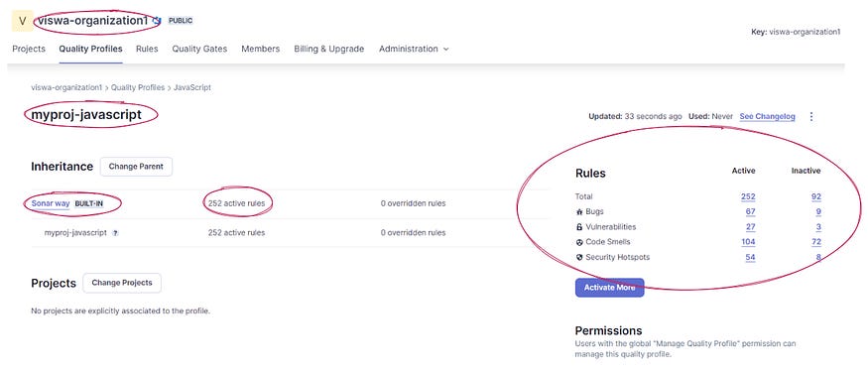Click JavaScript in the breadcrumb
868x373 pixels.
point(192,87)
